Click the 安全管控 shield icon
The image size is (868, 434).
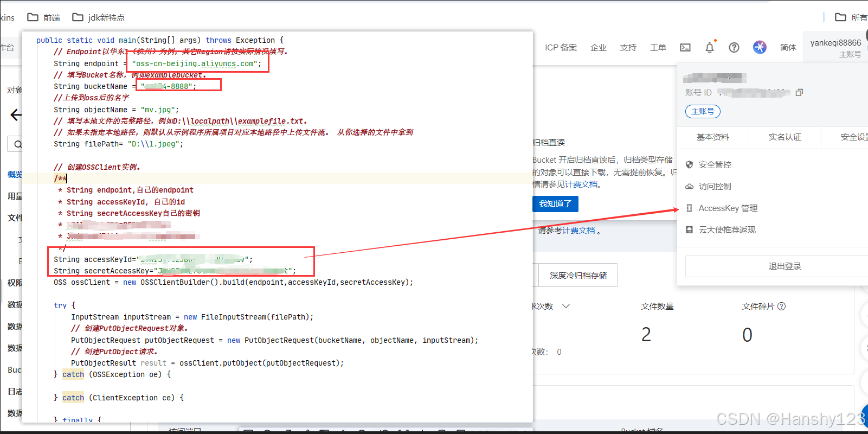pos(690,164)
